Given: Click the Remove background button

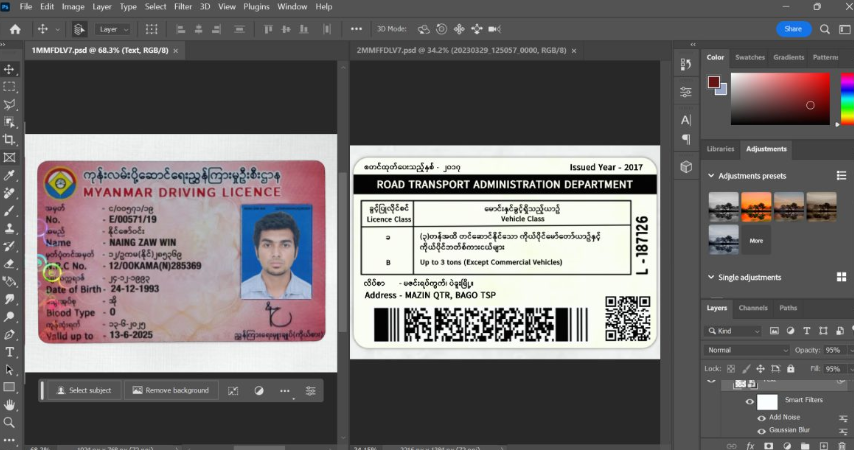Looking at the screenshot, I should coord(170,390).
